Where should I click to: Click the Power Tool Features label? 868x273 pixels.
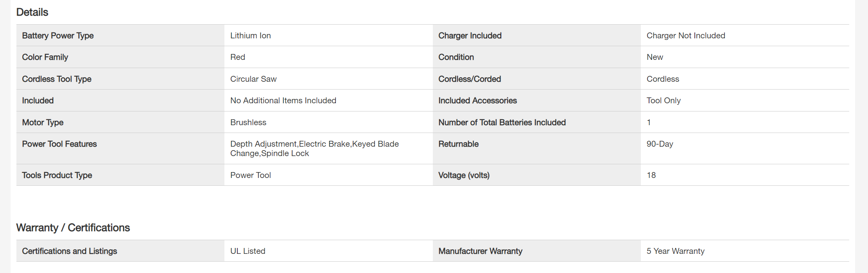coord(59,144)
